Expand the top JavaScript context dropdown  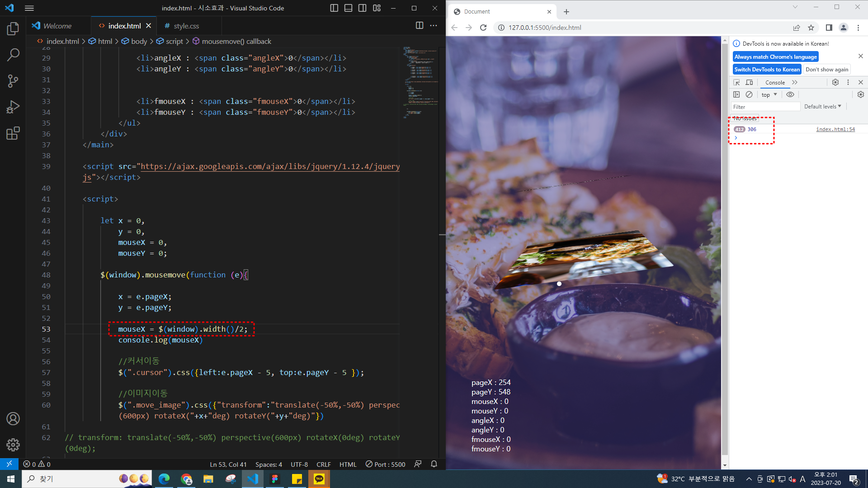(x=769, y=94)
